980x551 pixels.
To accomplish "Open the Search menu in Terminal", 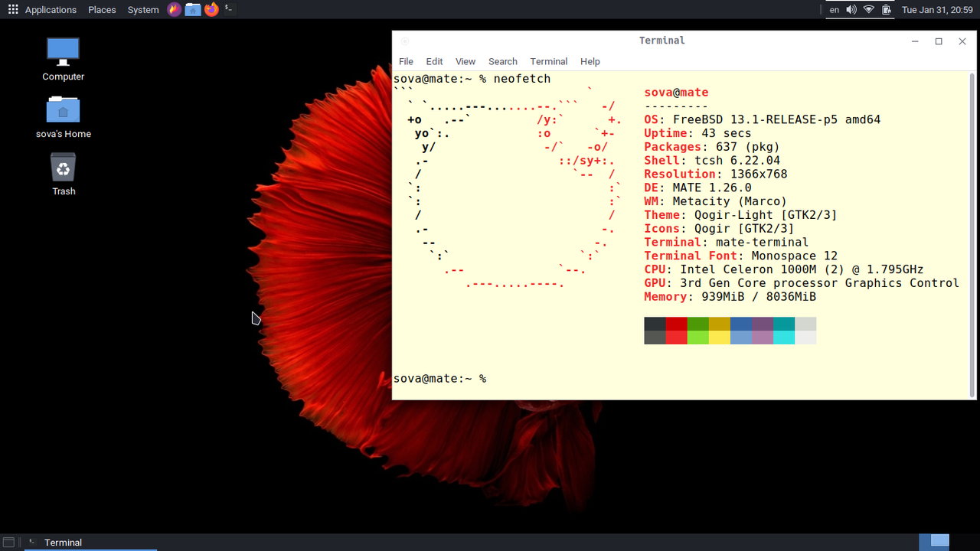I will click(502, 61).
